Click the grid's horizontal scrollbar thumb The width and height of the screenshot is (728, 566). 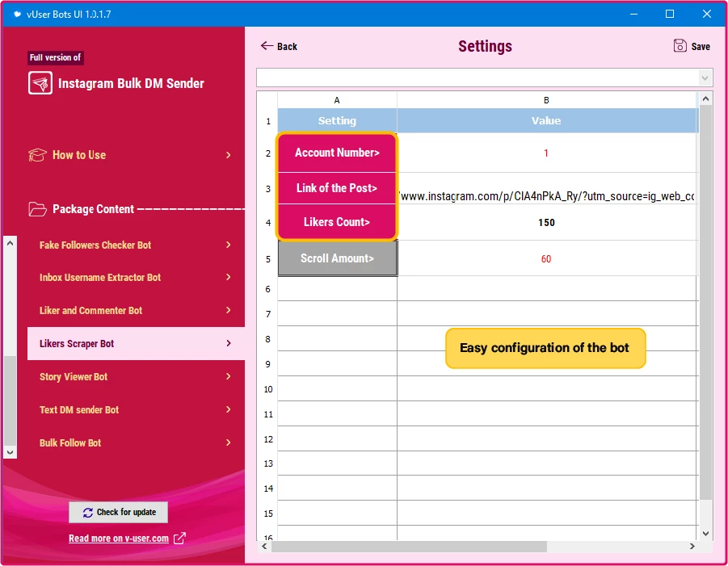[x=409, y=547]
